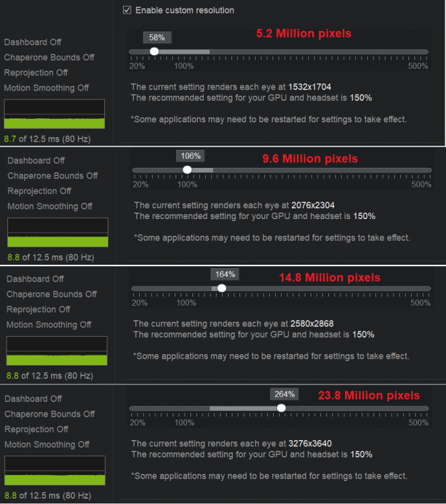Click the slider handle under the 264% label
The width and height of the screenshot is (446, 504).
point(281,407)
